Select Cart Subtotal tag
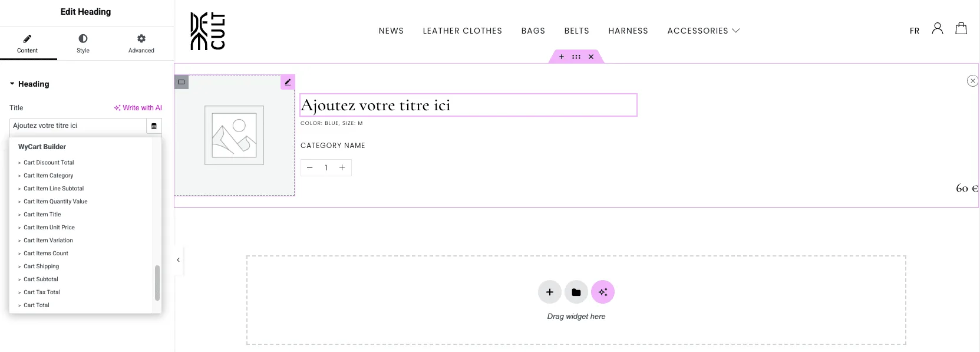This screenshot has height=352, width=980. pos(41,279)
